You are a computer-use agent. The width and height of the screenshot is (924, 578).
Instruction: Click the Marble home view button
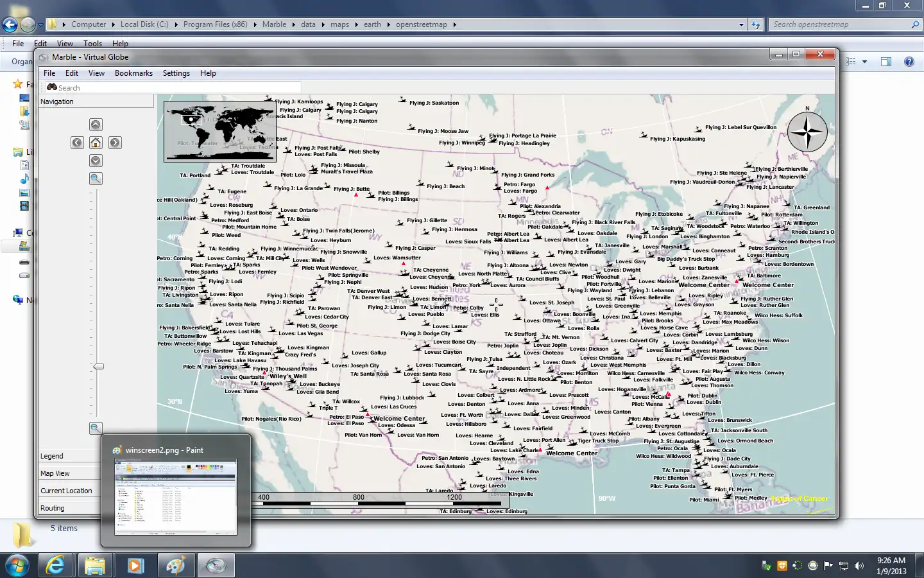click(x=96, y=143)
